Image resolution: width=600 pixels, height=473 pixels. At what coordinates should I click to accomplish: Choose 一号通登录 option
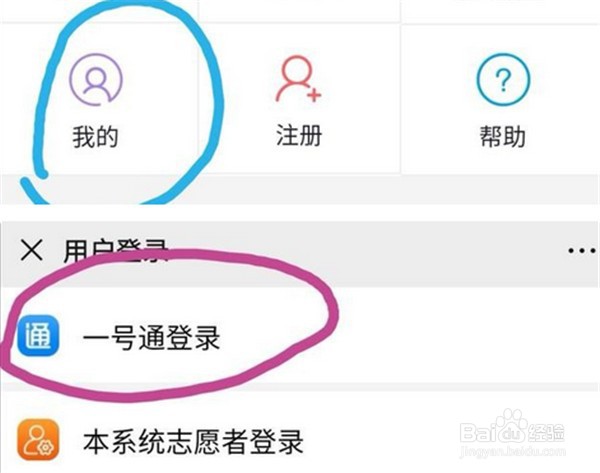152,338
